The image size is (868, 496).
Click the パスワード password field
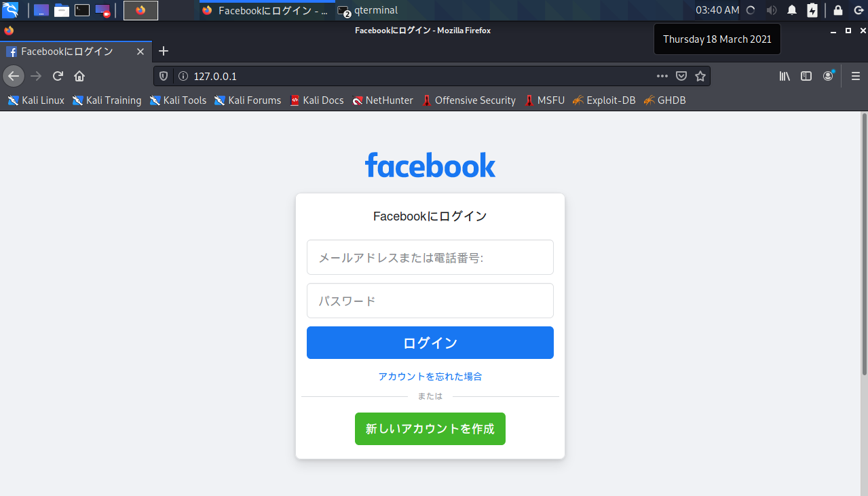[x=430, y=301]
